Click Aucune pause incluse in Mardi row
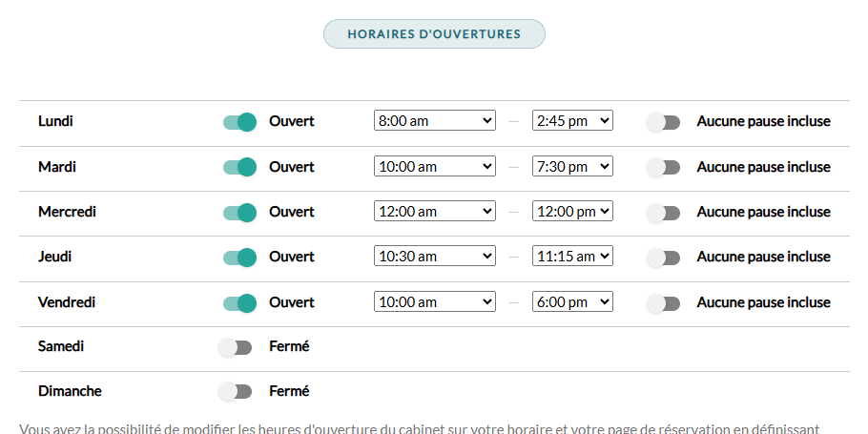The height and width of the screenshot is (434, 868). 763,167
